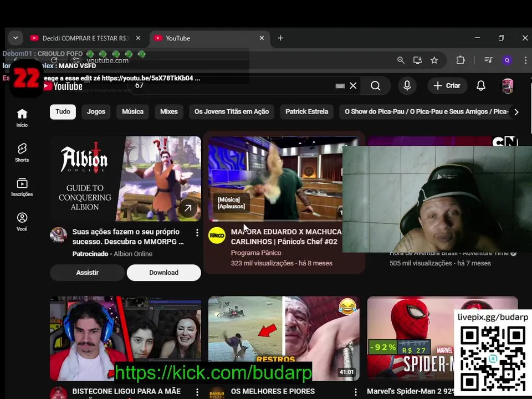Start voice search with microphone
This screenshot has width=532, height=399.
click(x=407, y=86)
